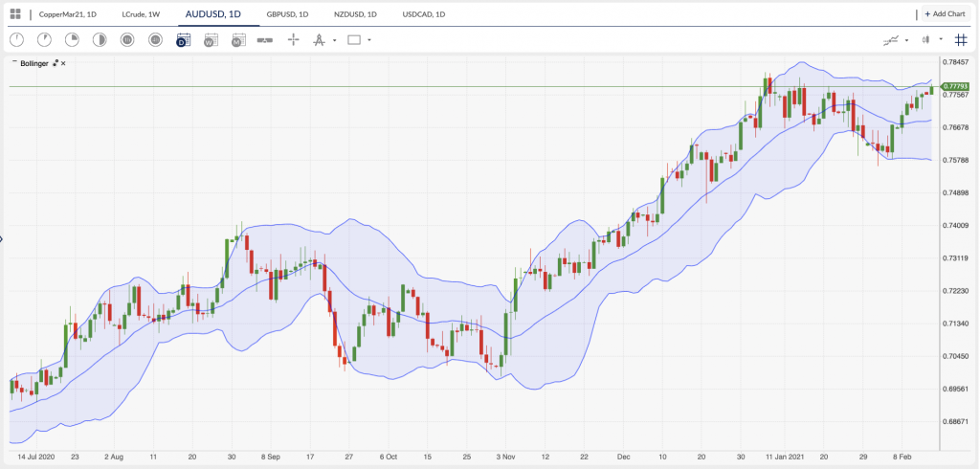Toggle chart grid lines

click(x=961, y=40)
